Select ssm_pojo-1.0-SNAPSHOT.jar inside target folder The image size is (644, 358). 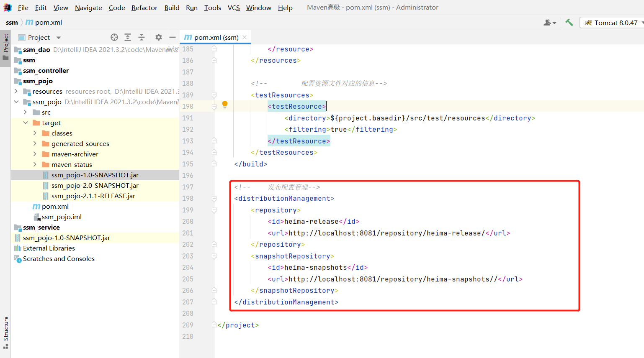click(x=95, y=175)
